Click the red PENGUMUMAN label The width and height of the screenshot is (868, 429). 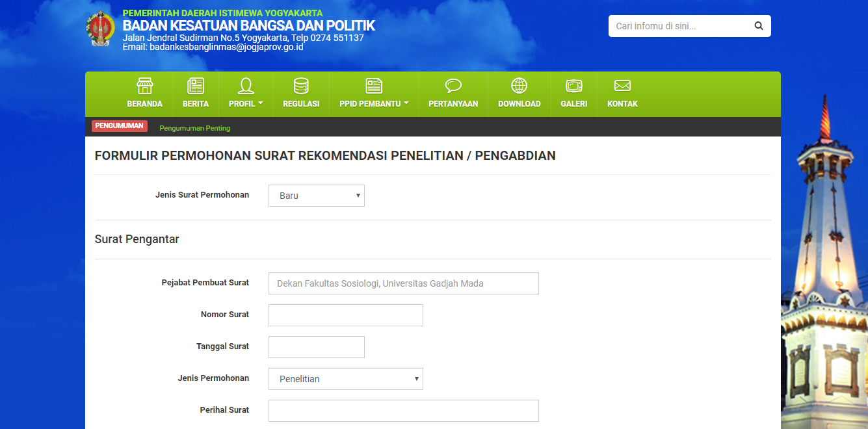[120, 126]
